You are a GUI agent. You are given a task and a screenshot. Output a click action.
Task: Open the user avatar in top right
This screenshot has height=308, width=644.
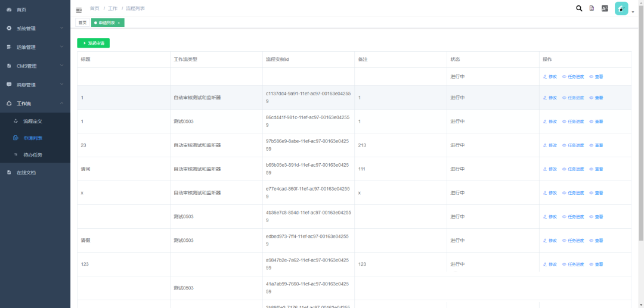621,8
